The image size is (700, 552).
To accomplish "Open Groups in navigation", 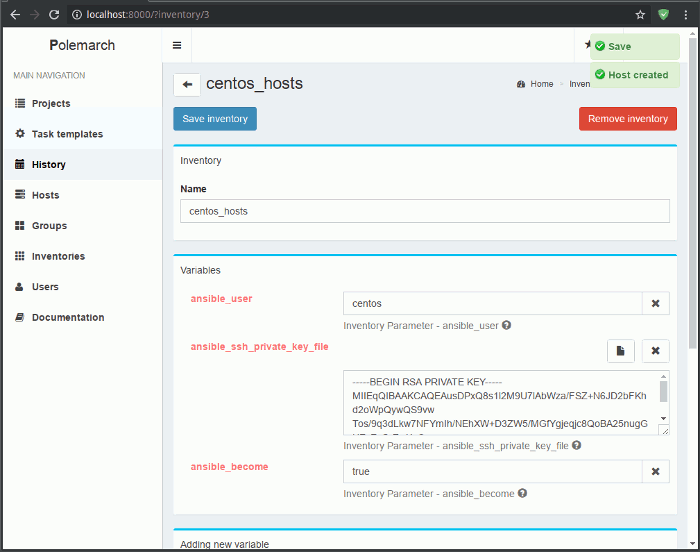I will [x=49, y=226].
